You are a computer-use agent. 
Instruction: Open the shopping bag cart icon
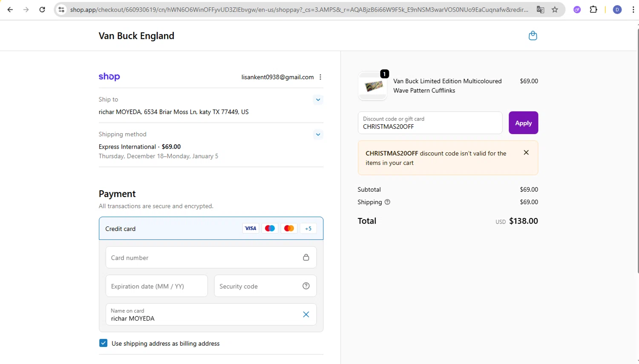[532, 36]
